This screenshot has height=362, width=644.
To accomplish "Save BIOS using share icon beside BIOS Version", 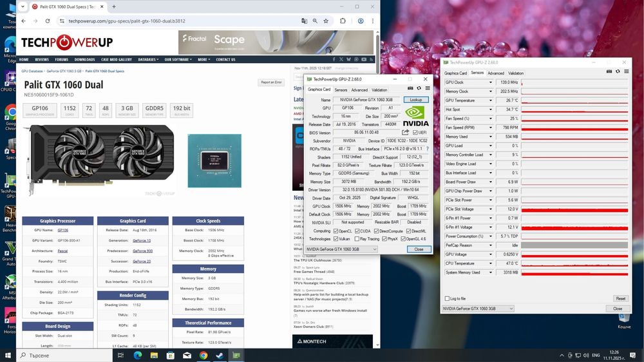I will click(405, 132).
